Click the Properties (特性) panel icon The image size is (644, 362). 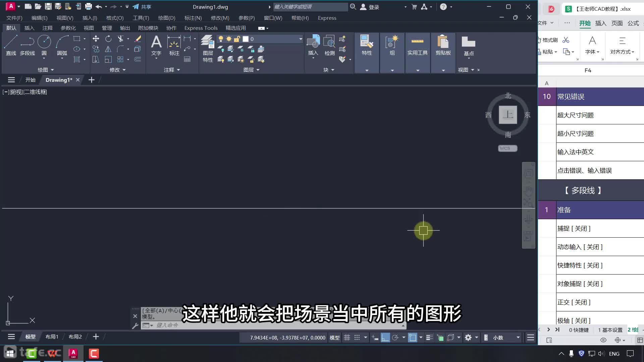click(367, 45)
